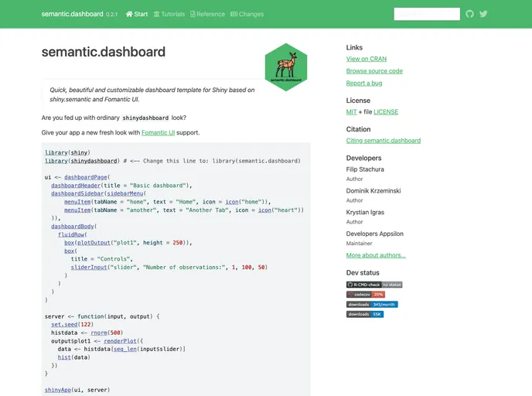Click the shinyApp function link
The width and height of the screenshot is (532, 396).
58,391
